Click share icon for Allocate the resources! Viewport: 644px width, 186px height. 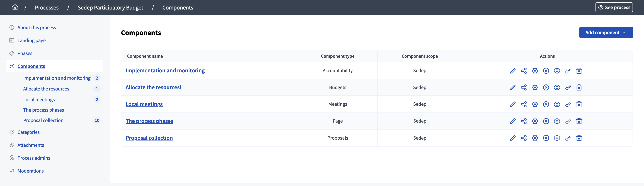tap(524, 88)
